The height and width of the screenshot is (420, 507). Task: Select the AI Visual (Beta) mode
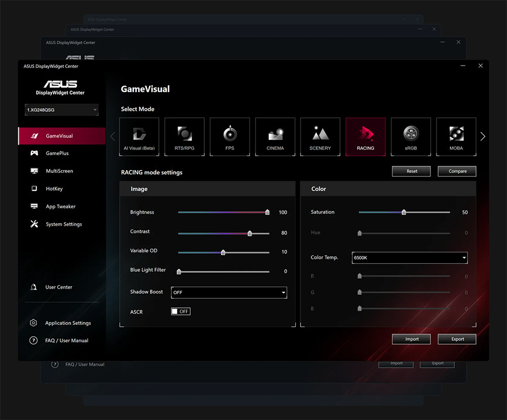(139, 136)
